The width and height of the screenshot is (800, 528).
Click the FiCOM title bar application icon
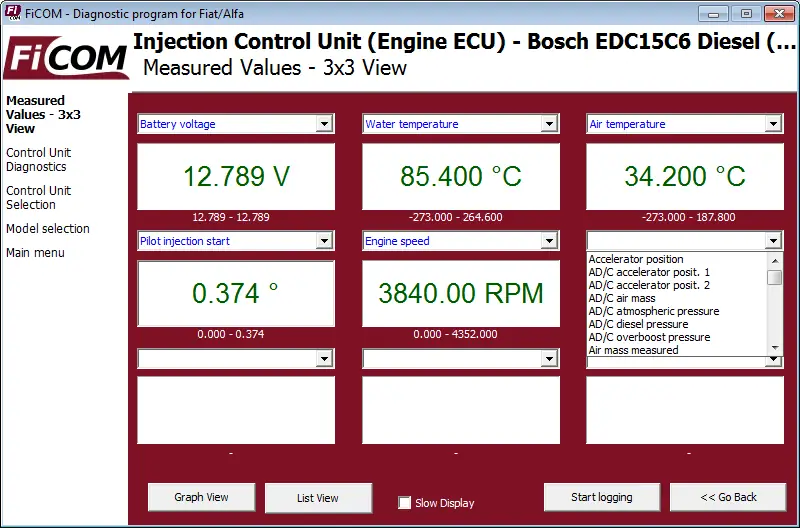(x=13, y=13)
